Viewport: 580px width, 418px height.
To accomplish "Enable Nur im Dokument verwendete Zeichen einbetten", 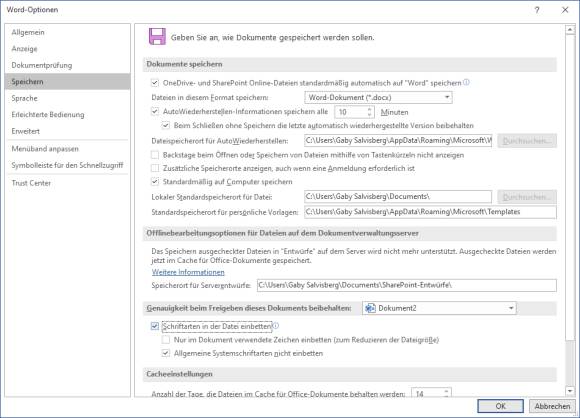I will tap(166, 340).
